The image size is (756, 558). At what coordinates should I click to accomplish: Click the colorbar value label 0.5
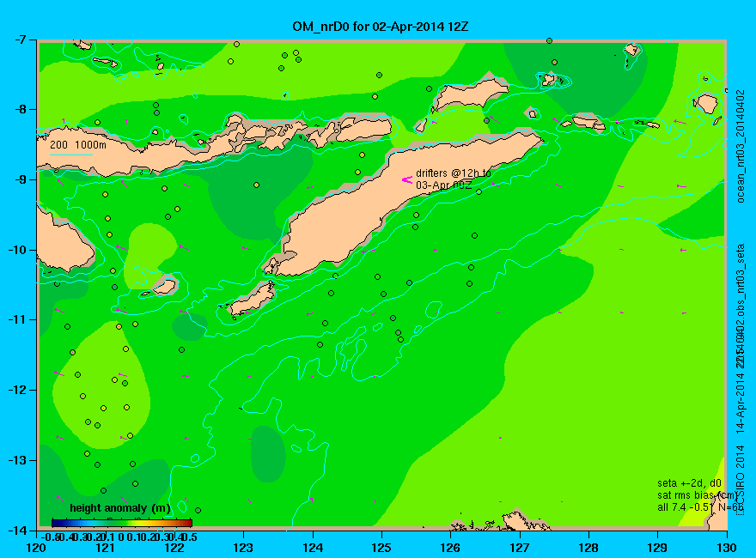pyautogui.click(x=189, y=537)
